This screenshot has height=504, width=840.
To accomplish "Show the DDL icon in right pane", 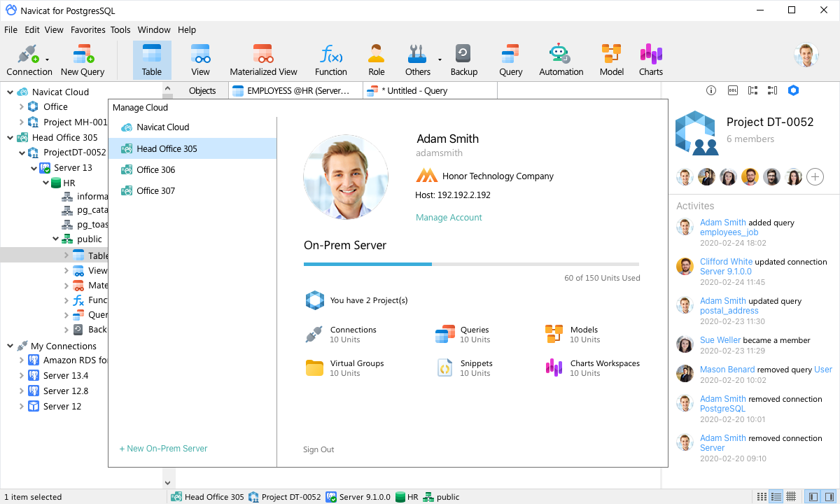I will point(732,90).
